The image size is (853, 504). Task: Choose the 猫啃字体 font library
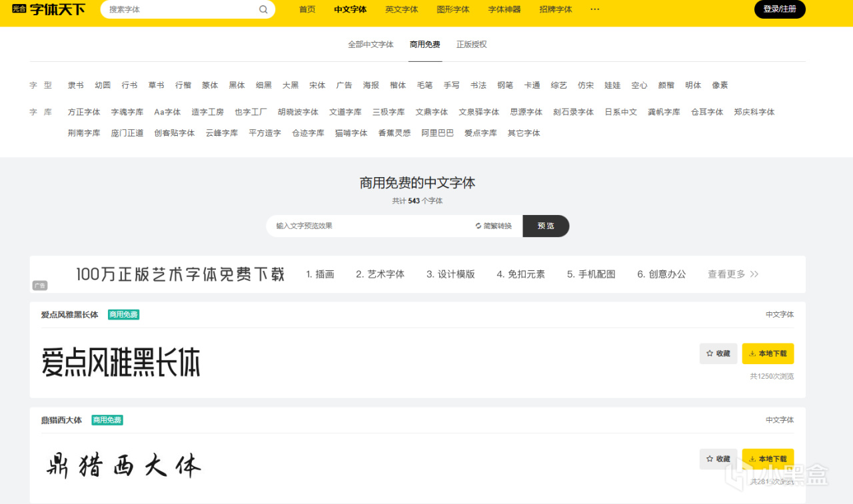point(351,133)
